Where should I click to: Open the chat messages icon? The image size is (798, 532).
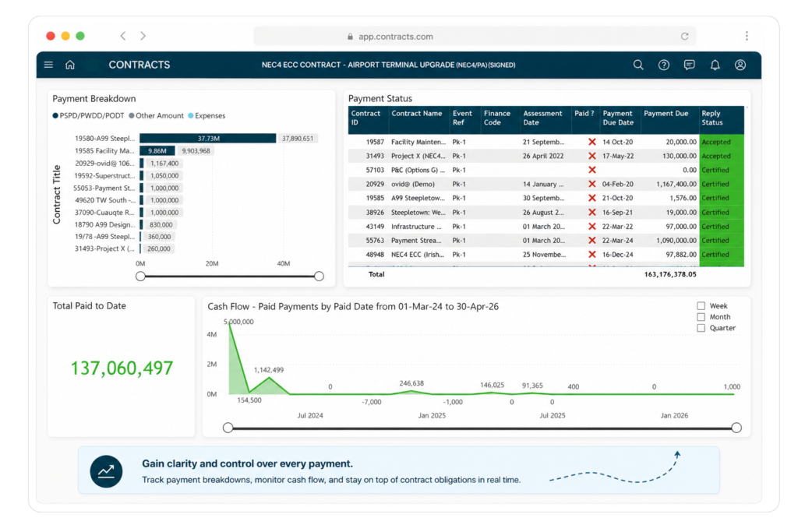coord(689,65)
